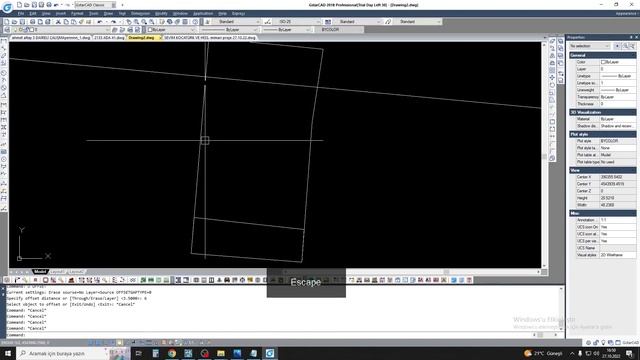
Task: Select the Array tool in Modify toolbar
Action: 553,70
